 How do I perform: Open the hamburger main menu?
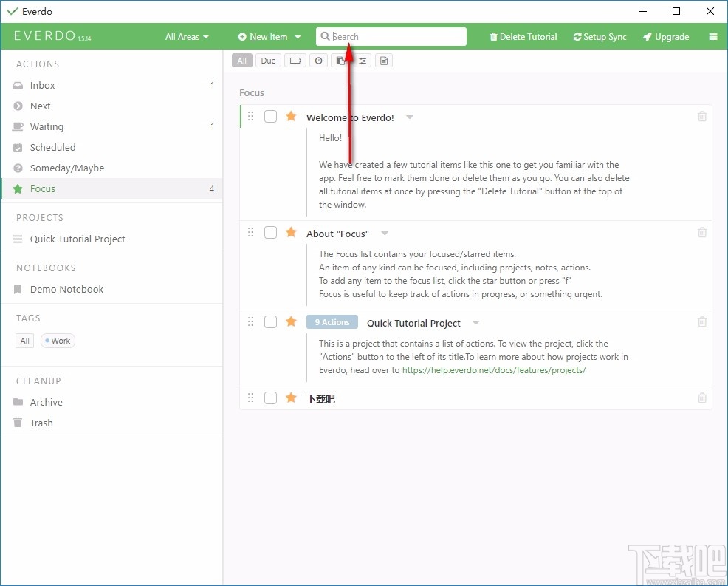(x=713, y=37)
